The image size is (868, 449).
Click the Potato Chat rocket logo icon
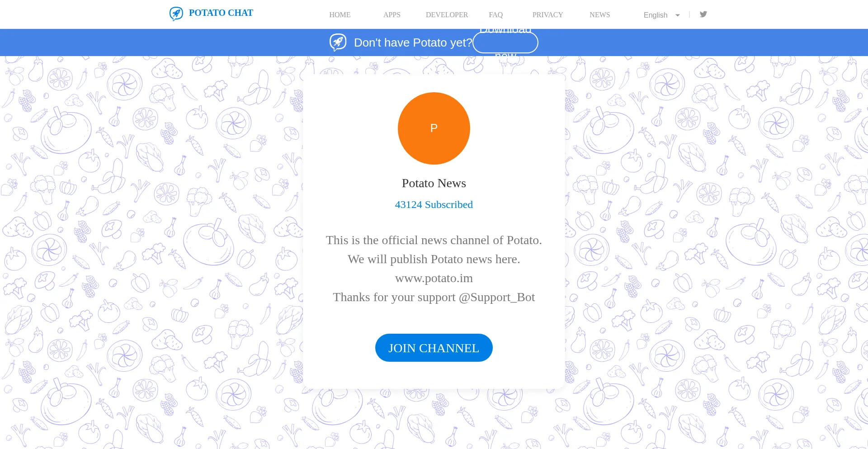176,14
